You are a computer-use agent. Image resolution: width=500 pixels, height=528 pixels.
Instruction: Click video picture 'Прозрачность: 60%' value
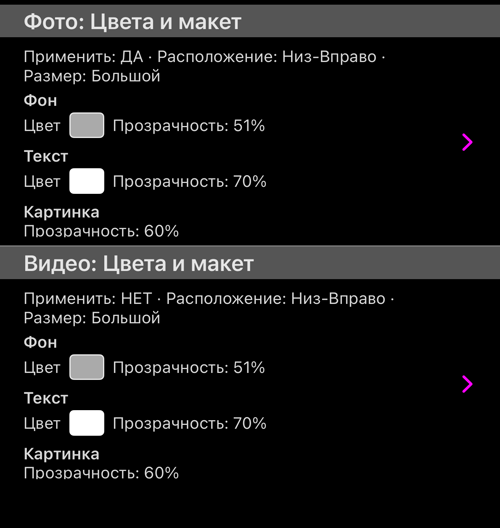pyautogui.click(x=101, y=473)
